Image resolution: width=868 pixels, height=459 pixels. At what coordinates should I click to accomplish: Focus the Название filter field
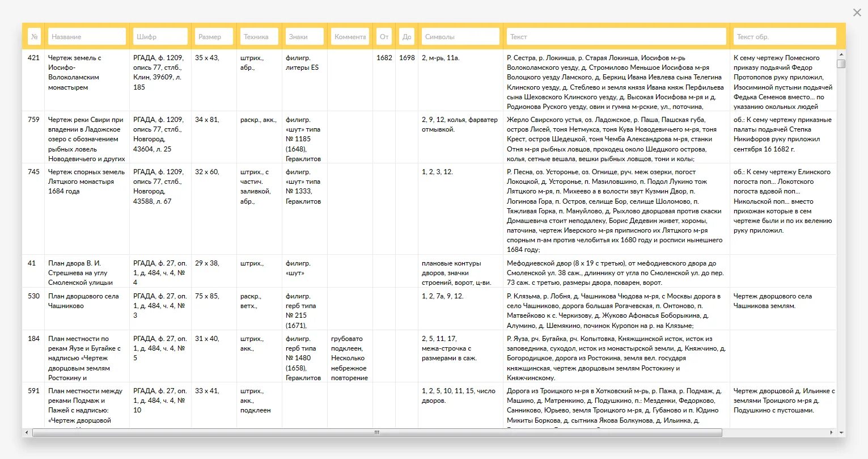[x=87, y=36]
